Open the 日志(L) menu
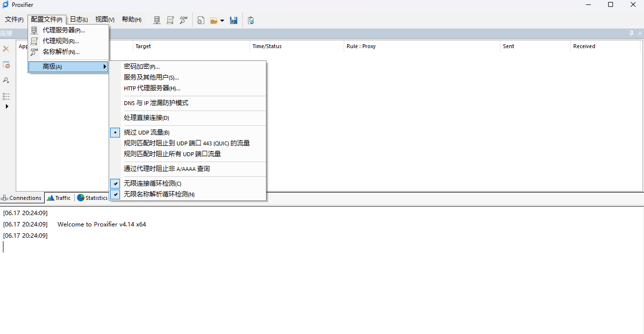The width and height of the screenshot is (644, 334). [x=79, y=20]
